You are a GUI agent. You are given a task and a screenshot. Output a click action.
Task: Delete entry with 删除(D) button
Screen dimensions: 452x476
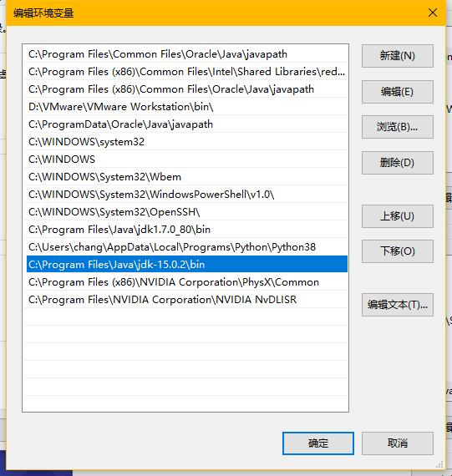pyautogui.click(x=398, y=163)
